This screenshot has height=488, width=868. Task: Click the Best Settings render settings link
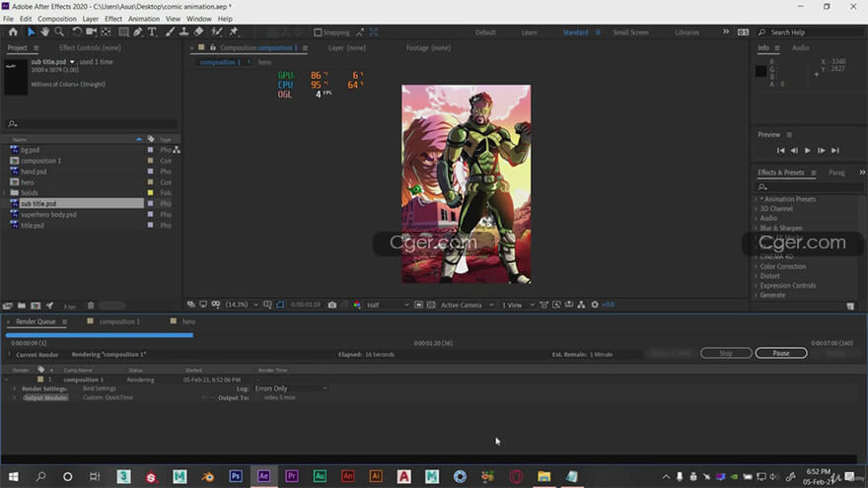coord(100,389)
